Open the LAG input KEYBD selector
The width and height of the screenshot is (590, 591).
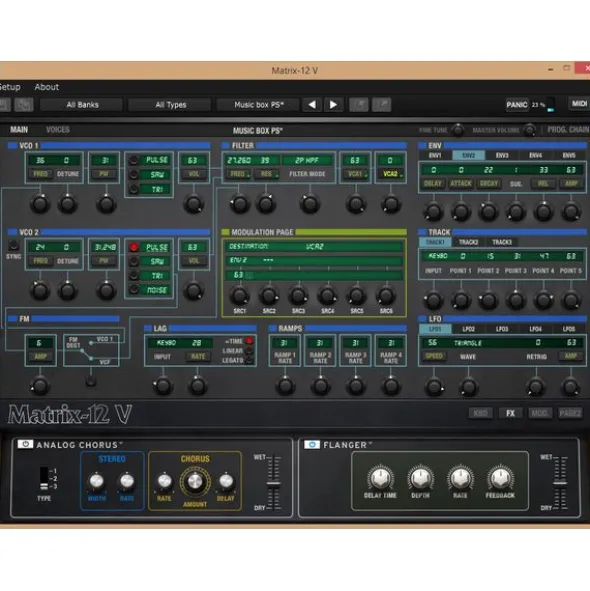tap(166, 343)
